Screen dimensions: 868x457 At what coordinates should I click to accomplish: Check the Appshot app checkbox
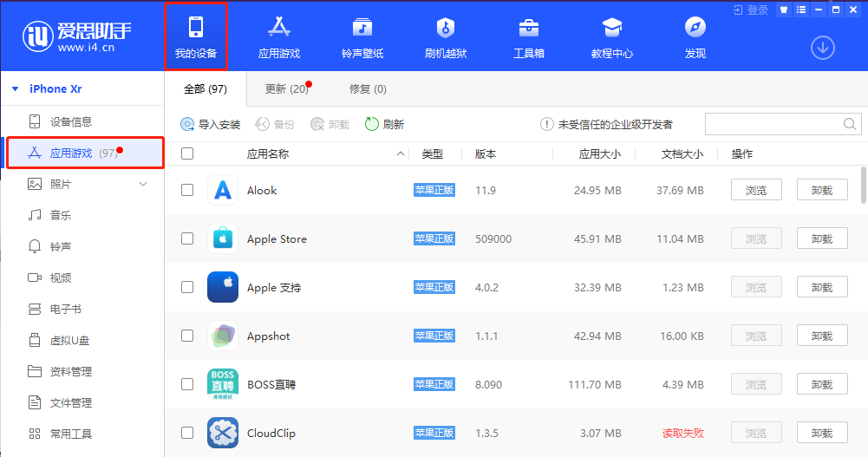click(x=187, y=336)
